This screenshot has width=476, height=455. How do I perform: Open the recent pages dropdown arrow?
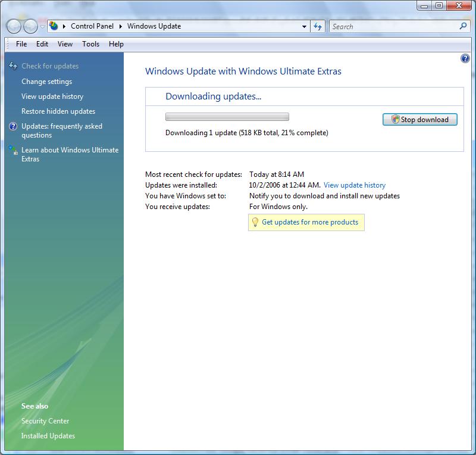[42, 27]
